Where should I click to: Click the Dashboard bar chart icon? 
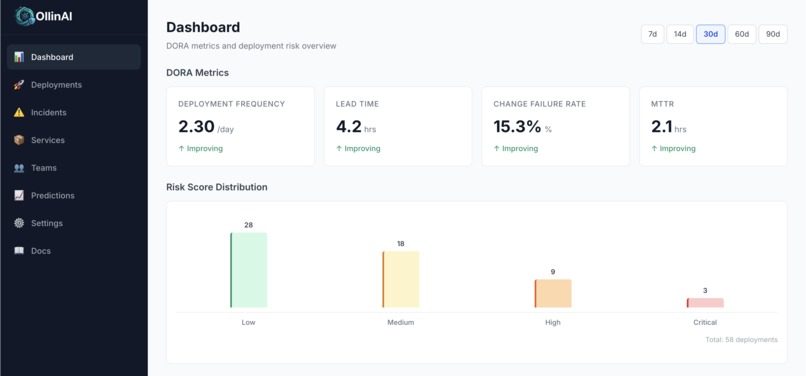[19, 57]
